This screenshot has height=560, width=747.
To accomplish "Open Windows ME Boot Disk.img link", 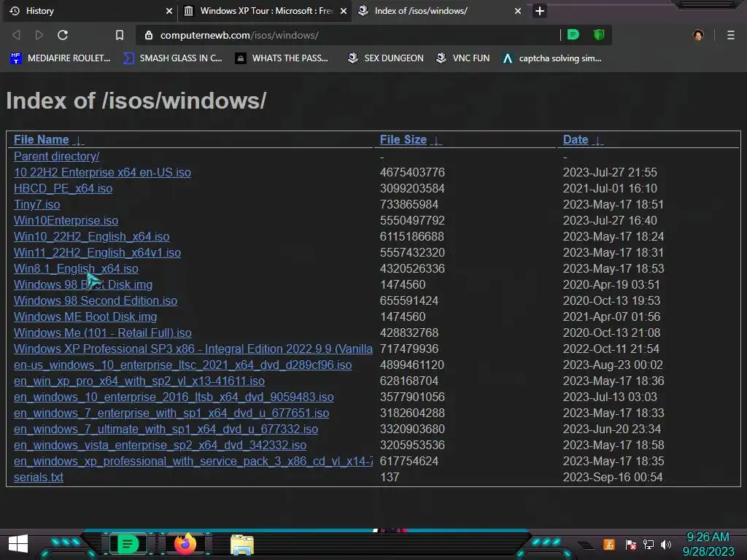I will [x=85, y=316].
